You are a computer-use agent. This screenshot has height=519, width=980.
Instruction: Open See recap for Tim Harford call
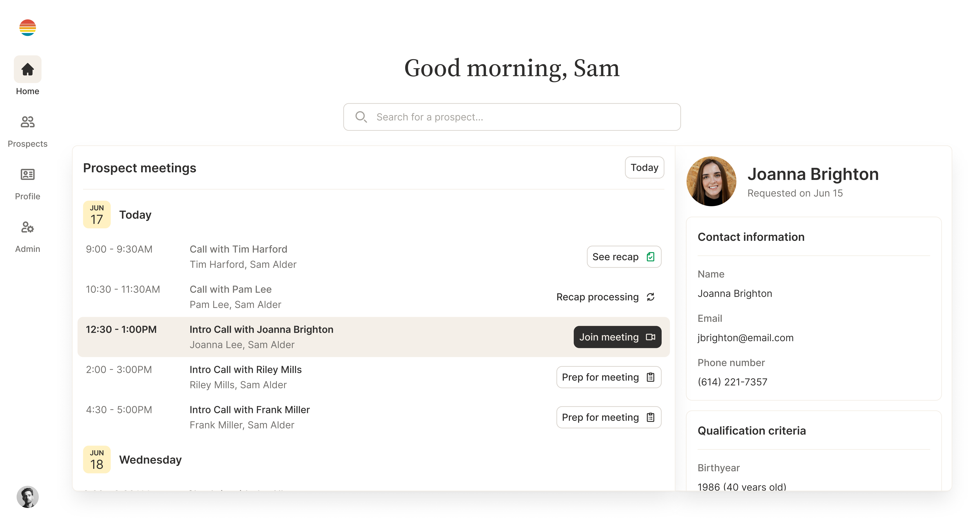[x=624, y=257]
